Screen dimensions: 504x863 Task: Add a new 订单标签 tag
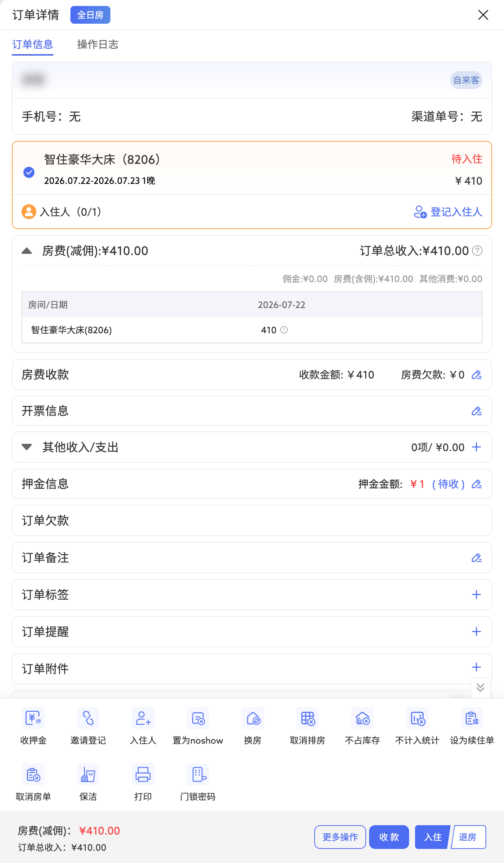pyautogui.click(x=477, y=595)
